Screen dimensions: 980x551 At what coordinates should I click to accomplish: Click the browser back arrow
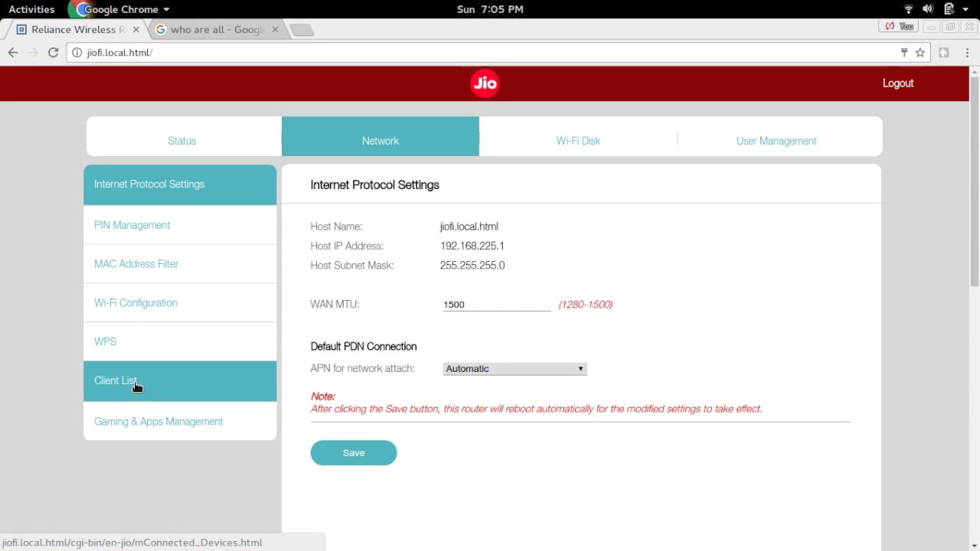click(x=12, y=53)
